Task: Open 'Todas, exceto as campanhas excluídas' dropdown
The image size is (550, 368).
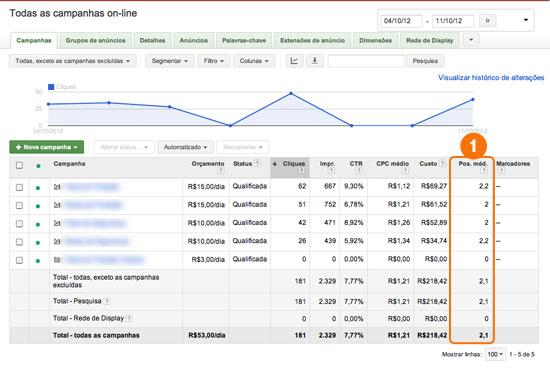Action: pyautogui.click(x=73, y=61)
